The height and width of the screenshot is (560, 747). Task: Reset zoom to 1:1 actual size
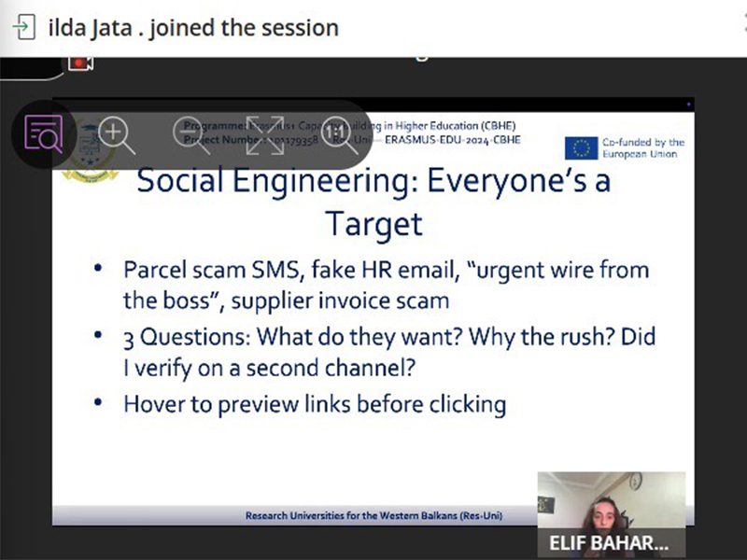click(338, 134)
